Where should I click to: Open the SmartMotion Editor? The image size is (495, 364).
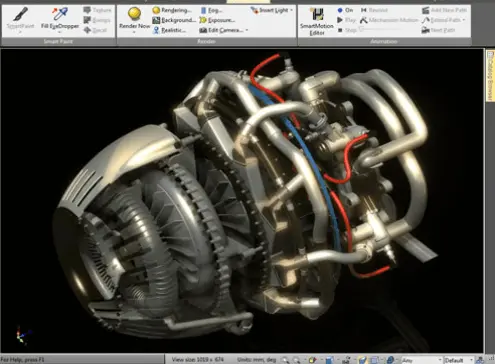[x=316, y=21]
